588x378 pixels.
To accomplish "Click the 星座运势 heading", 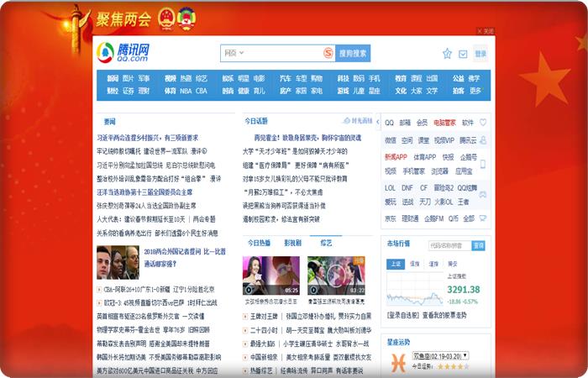I will click(x=398, y=342).
